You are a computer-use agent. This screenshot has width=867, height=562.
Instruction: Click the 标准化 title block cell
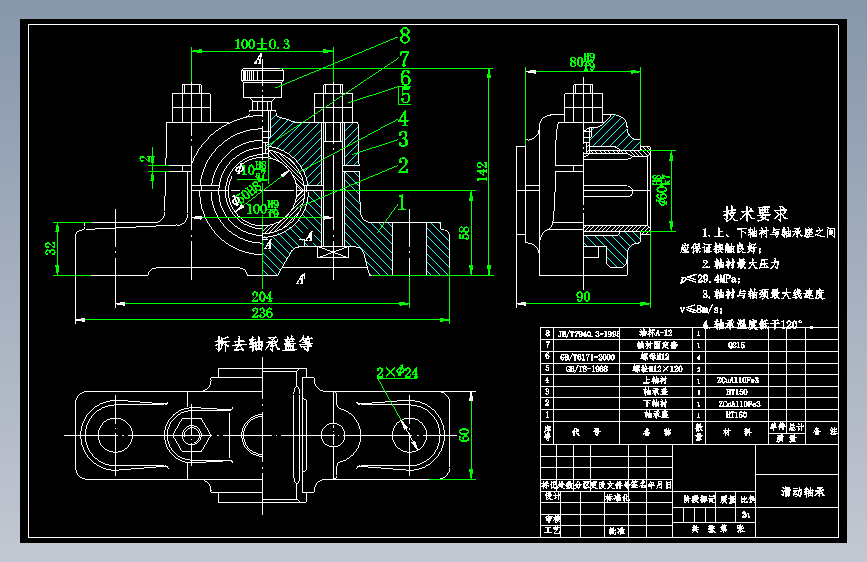point(617,497)
